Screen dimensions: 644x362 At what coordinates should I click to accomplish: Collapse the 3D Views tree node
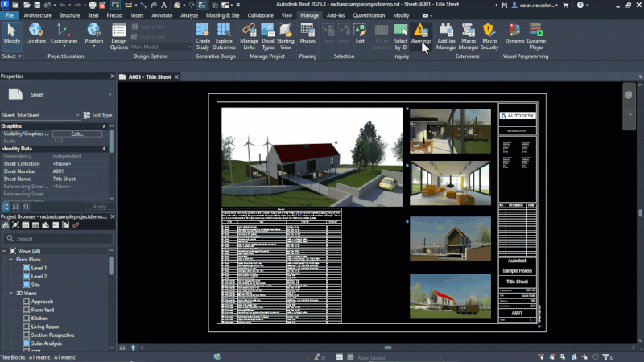11,294
